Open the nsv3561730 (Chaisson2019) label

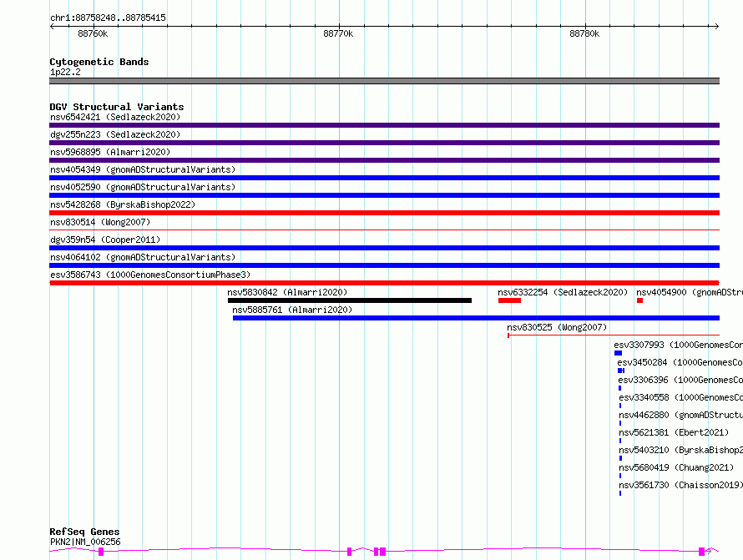[x=681, y=485]
